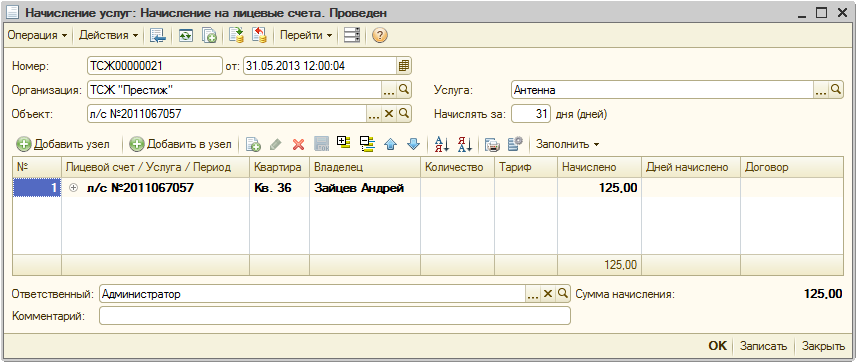Clear the Объект field with its X icon

(389, 114)
